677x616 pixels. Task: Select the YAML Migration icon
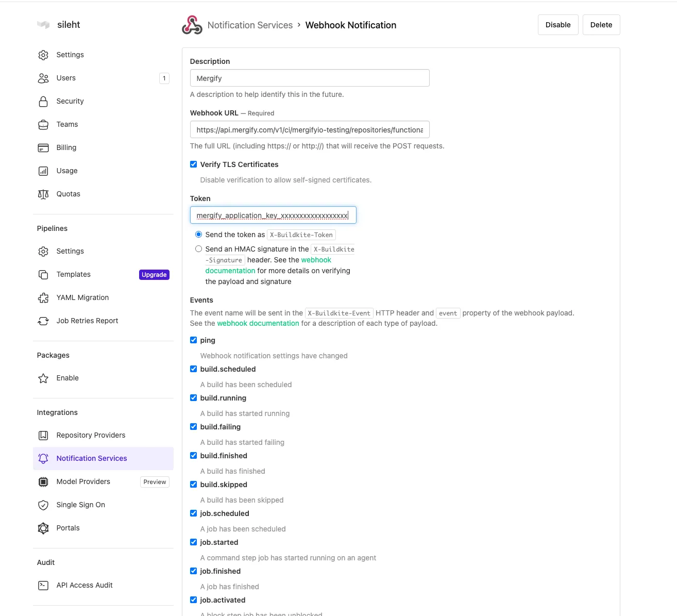[x=43, y=297]
